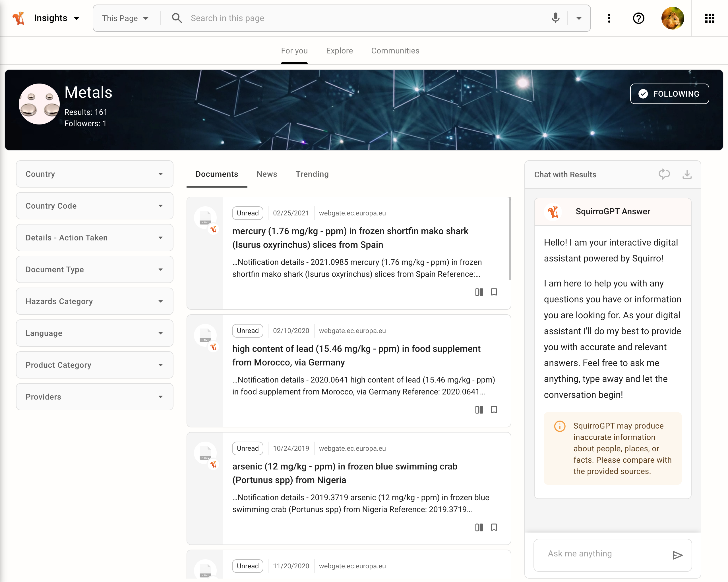The height and width of the screenshot is (582, 728).
Task: Open split view for arsenic crab item
Action: tap(479, 528)
